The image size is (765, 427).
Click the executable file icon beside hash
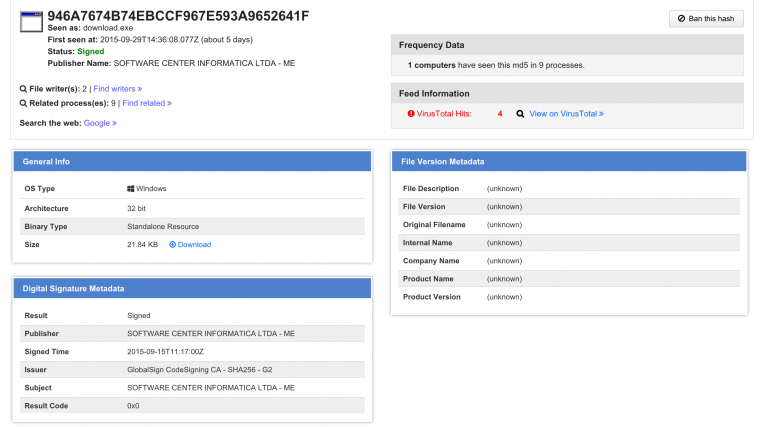click(31, 22)
